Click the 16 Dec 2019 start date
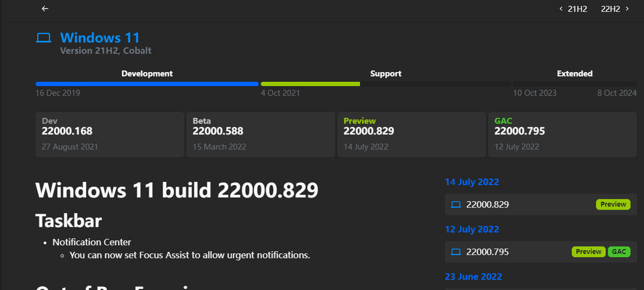Viewport: 644px width, 290px height. pos(58,93)
